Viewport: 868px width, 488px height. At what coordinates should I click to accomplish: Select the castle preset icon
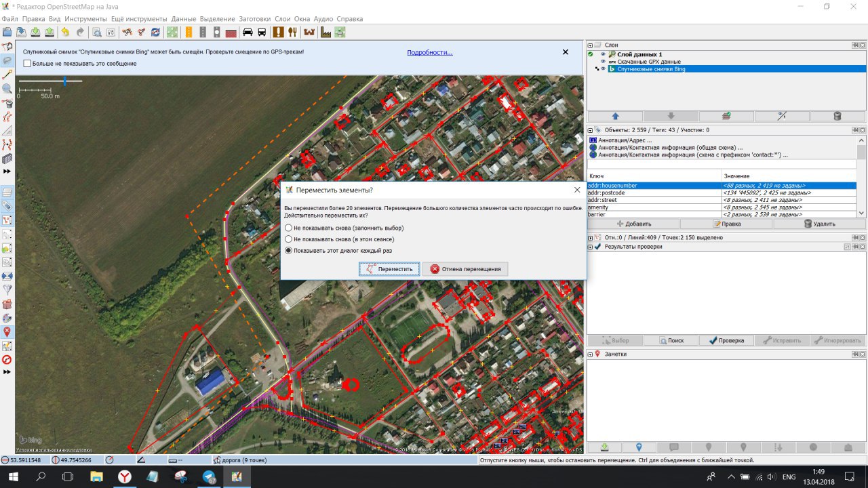click(310, 32)
